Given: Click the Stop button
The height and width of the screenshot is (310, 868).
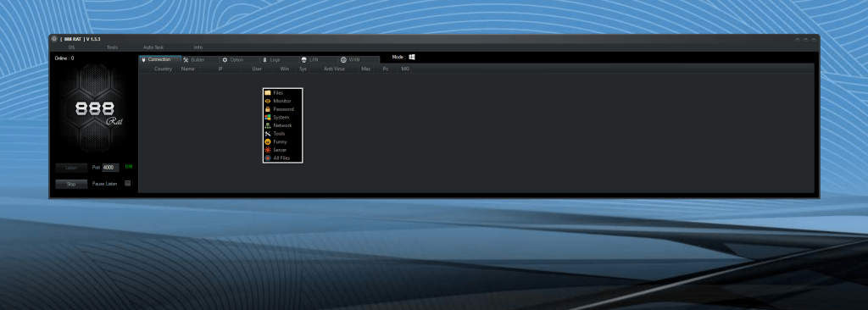Looking at the screenshot, I should pos(71,184).
